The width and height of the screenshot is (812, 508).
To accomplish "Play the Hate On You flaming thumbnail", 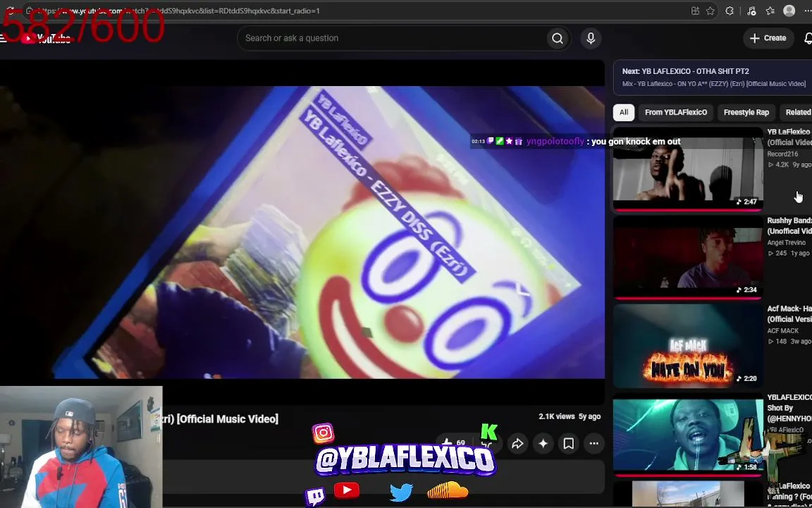I will coord(688,346).
